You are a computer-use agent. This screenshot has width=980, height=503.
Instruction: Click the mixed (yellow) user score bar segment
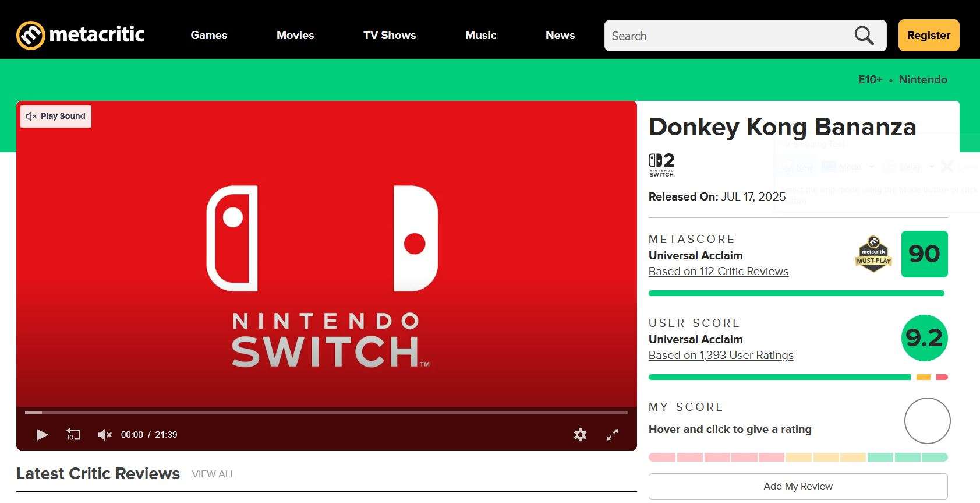(x=924, y=377)
